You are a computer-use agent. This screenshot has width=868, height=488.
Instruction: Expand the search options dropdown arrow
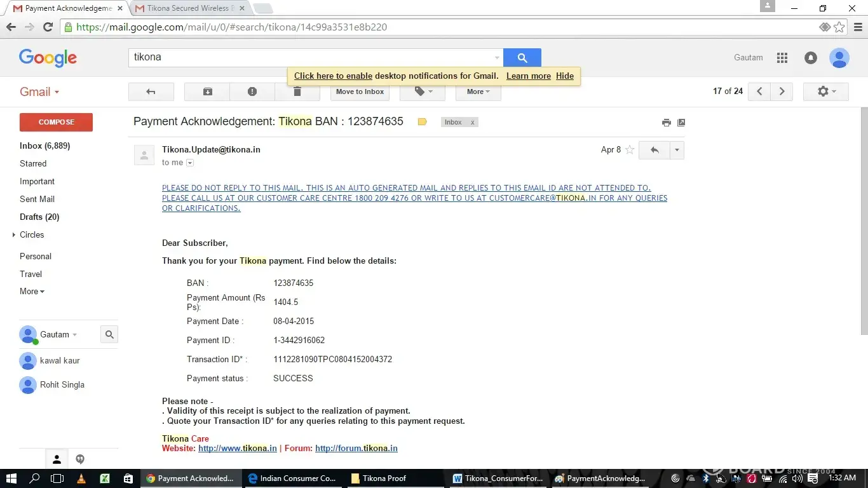[497, 58]
